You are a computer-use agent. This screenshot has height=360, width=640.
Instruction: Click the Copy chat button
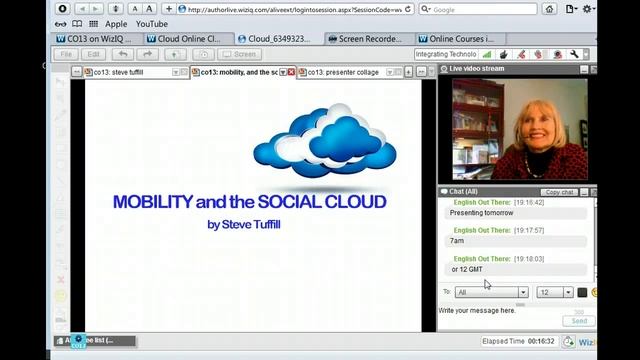[x=559, y=192]
